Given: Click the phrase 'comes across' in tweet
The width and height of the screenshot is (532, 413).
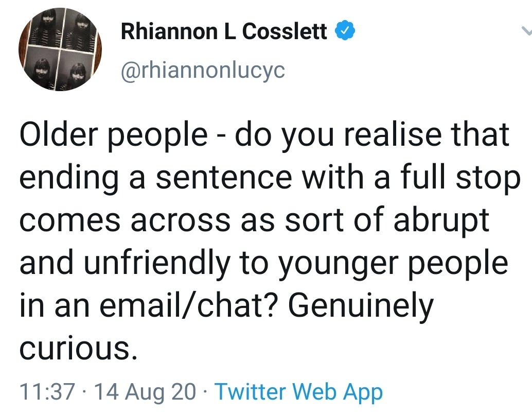Looking at the screenshot, I should (x=125, y=221).
